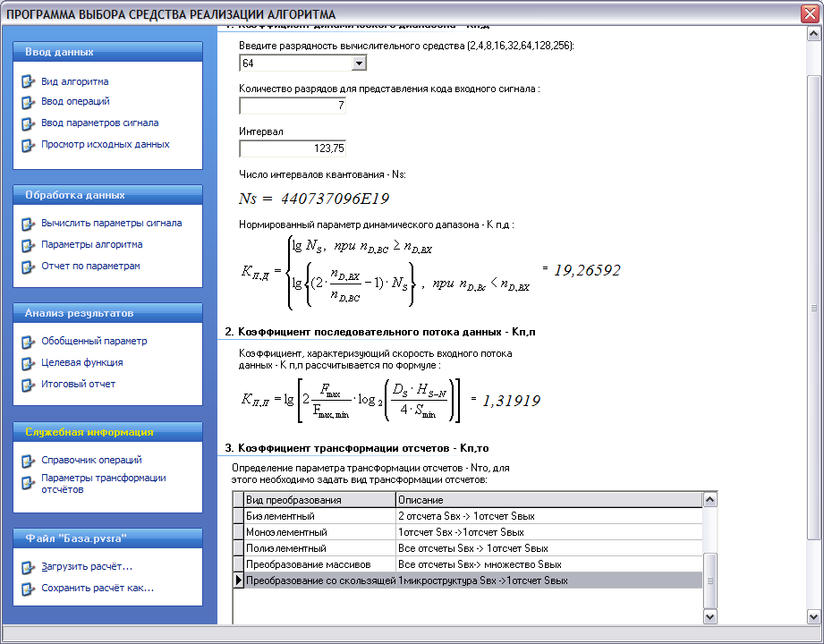Click the 2 отсчета Sвх description cell
This screenshot has width=824, height=644.
pos(548,516)
